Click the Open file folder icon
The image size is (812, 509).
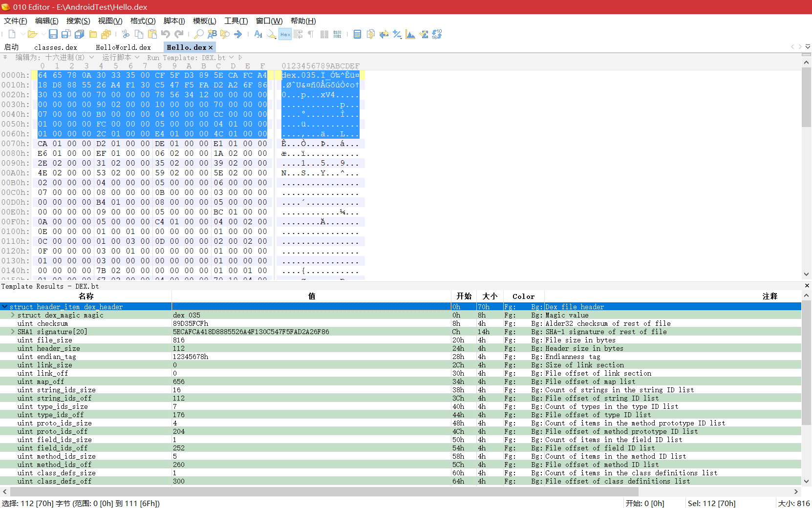pos(32,34)
